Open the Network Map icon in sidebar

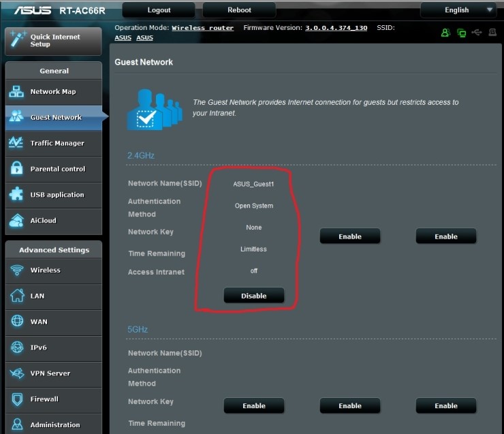(16, 92)
